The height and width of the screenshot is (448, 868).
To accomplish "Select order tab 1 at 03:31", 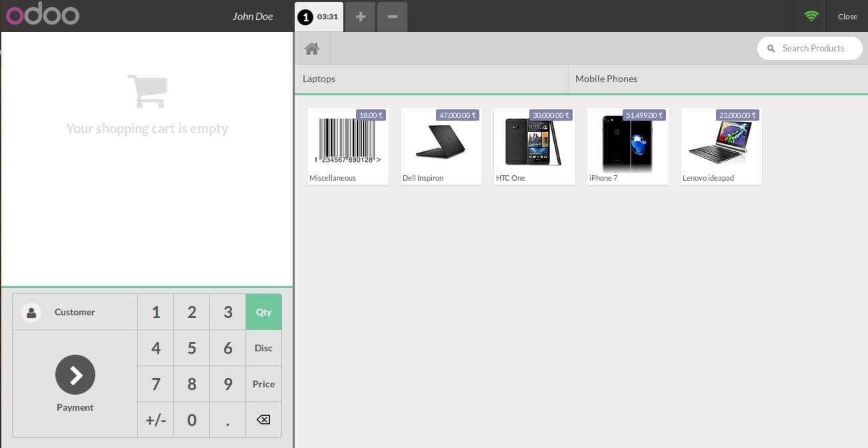I will click(319, 17).
